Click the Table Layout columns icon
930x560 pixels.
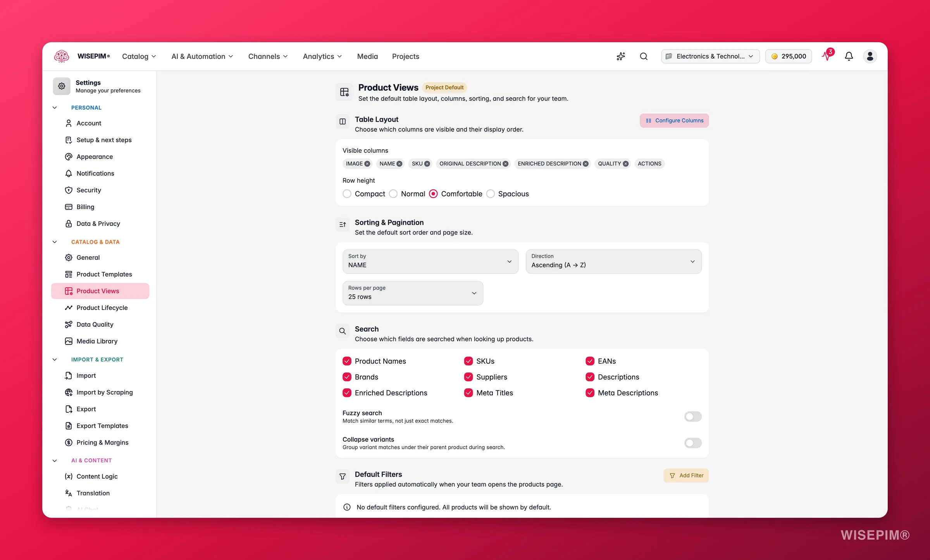pos(343,122)
